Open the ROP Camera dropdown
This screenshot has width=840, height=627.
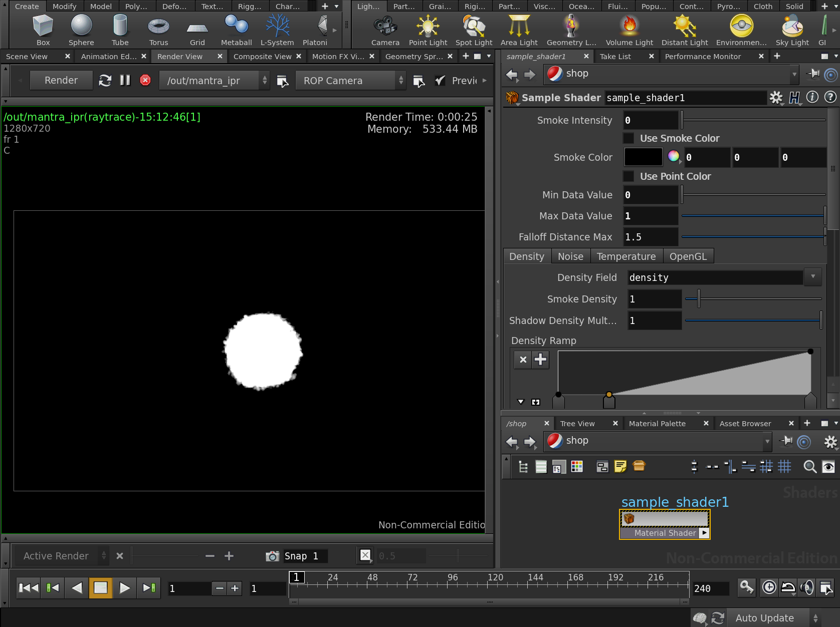tap(350, 81)
